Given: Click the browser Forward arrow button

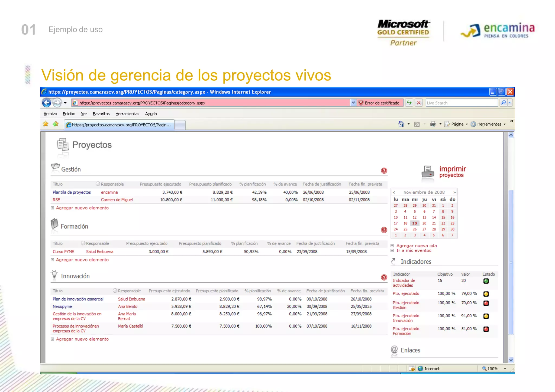Looking at the screenshot, I should tap(57, 103).
